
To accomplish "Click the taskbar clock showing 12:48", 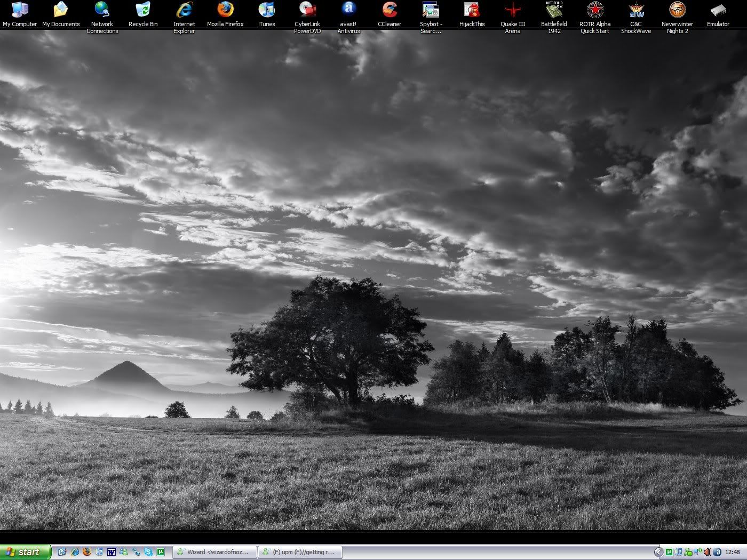I will [x=733, y=552].
